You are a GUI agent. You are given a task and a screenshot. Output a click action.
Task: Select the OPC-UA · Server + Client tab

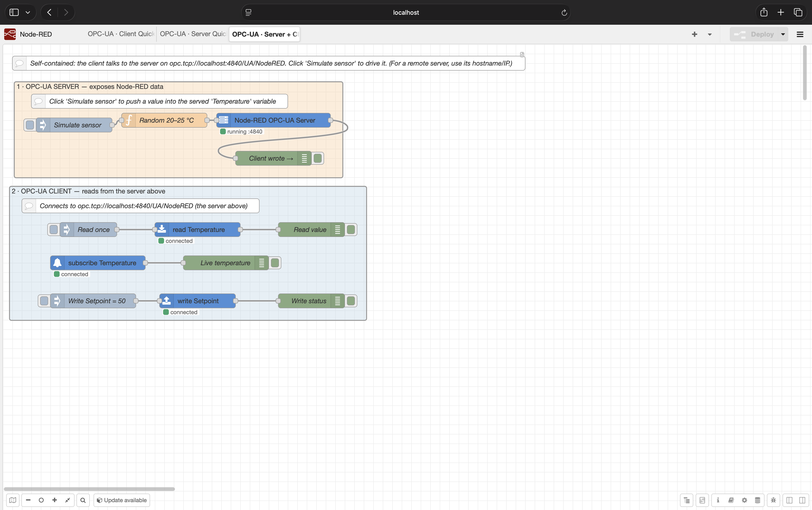264,34
